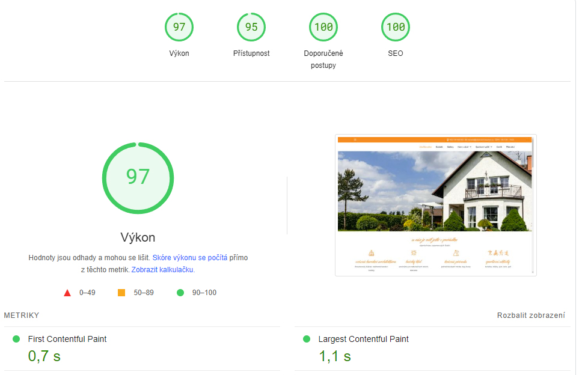Open the "Zobrazit kalkulačku" link

click(162, 270)
